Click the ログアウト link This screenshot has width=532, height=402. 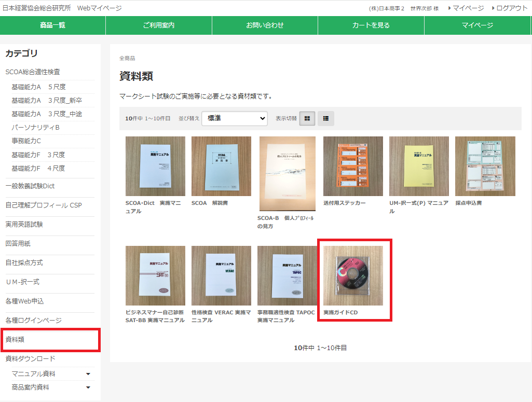tap(511, 8)
